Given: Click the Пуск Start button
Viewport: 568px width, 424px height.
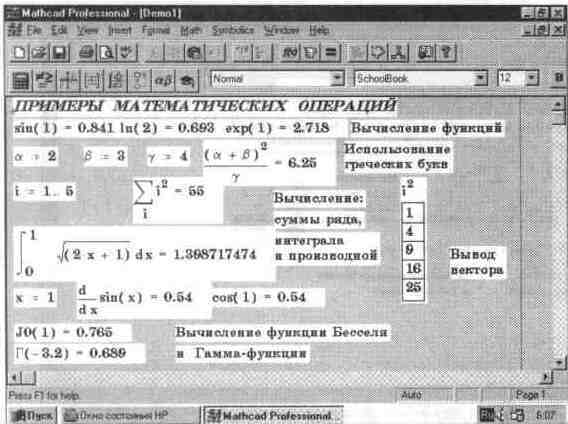Looking at the screenshot, I should pos(32,415).
